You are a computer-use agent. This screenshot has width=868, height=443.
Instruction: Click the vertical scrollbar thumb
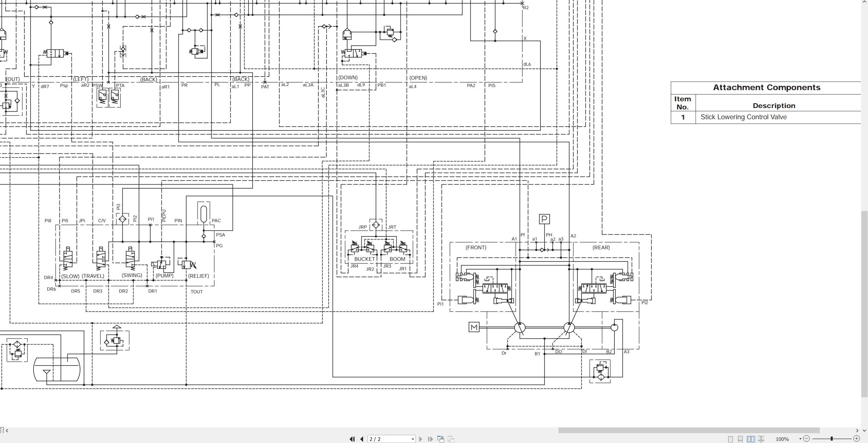point(865,304)
